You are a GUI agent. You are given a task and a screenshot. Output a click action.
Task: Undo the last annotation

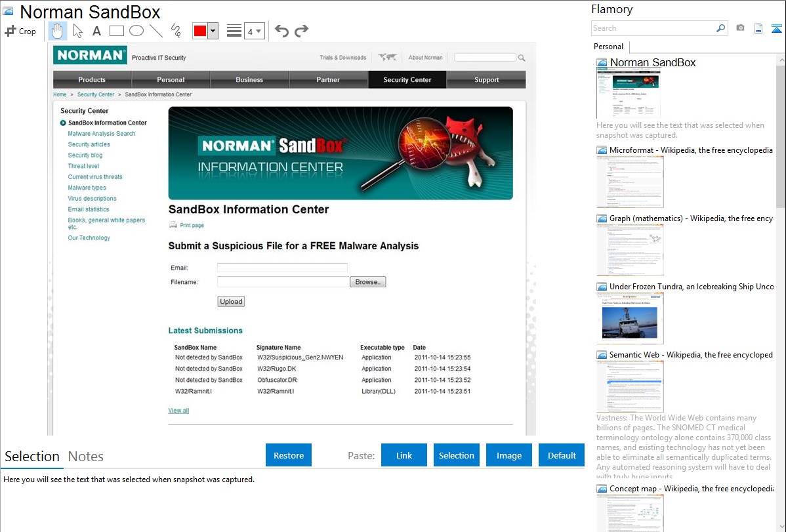point(281,31)
